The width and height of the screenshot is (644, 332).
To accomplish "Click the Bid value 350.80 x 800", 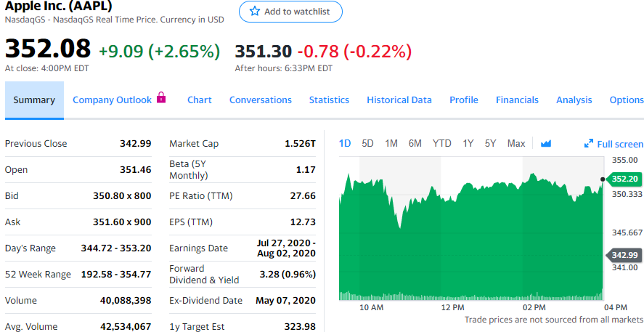I will click(x=122, y=196).
